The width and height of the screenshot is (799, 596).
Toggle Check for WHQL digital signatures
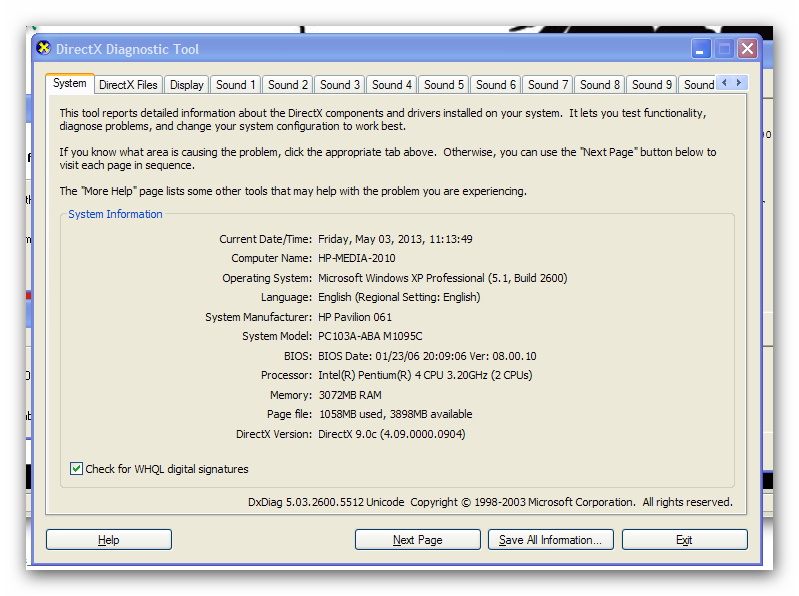pos(77,469)
